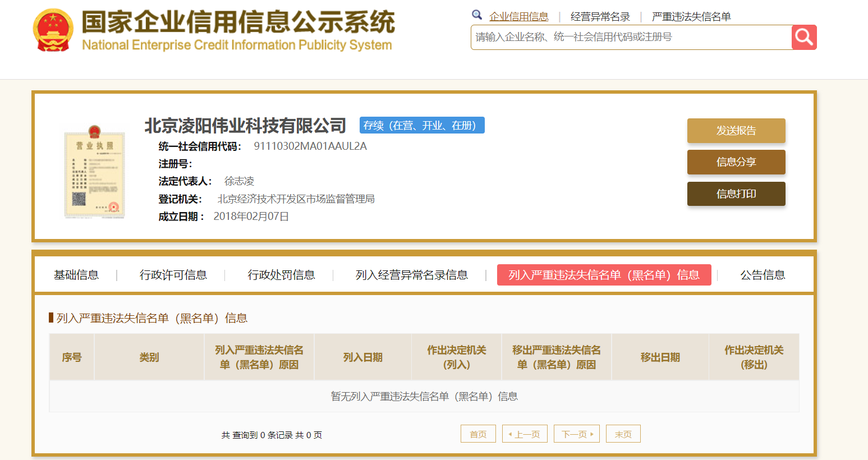Click the 发送报告 button
This screenshot has width=868, height=460.
736,131
